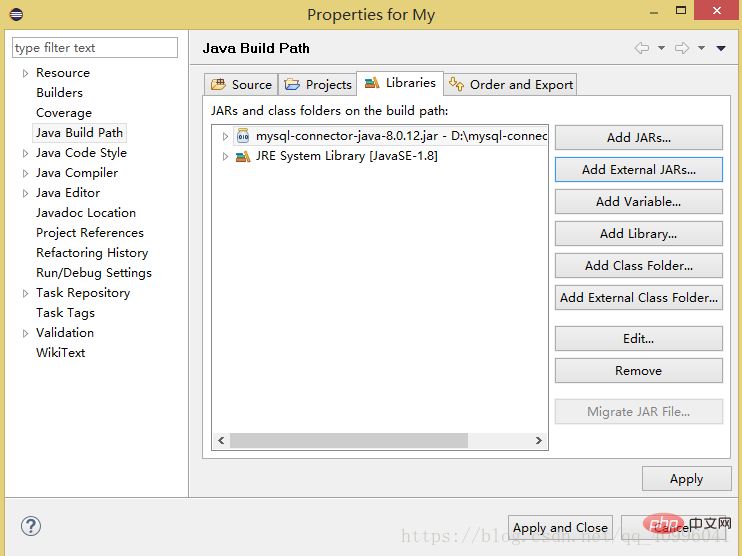Expand the JRE System Library entry
The height and width of the screenshot is (556, 742).
225,156
